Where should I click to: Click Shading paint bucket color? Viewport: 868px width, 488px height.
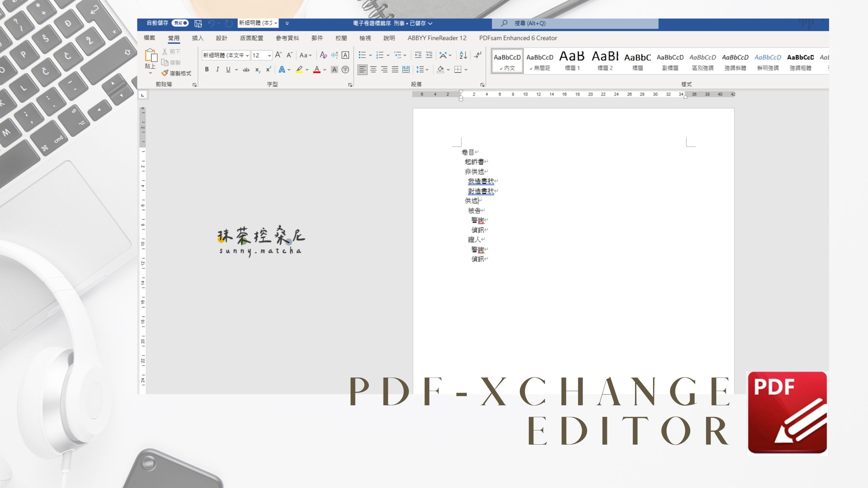(440, 69)
